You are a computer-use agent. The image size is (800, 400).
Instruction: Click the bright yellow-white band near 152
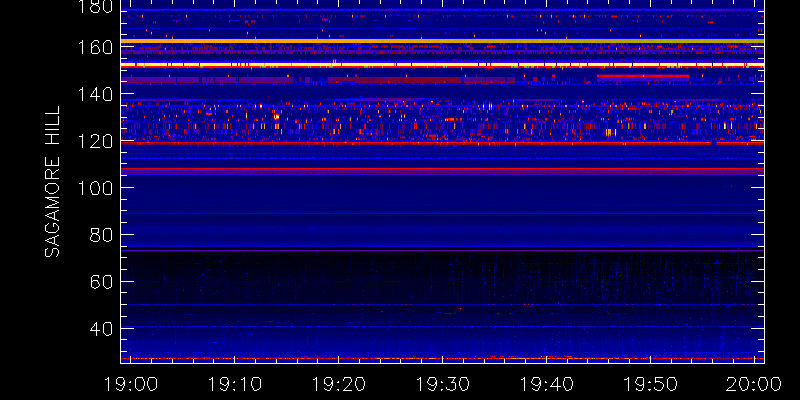click(442, 65)
